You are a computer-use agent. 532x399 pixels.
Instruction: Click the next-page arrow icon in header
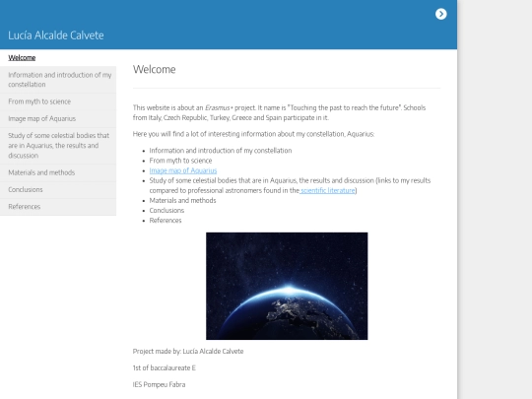coord(440,14)
